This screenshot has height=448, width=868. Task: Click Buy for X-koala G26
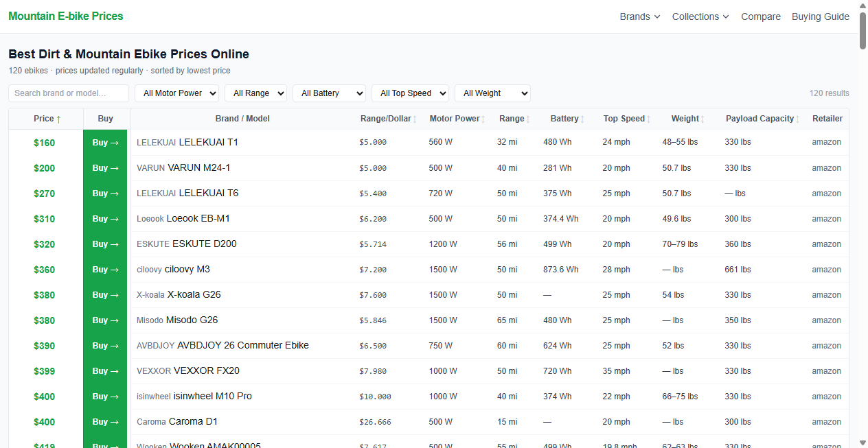pos(105,295)
